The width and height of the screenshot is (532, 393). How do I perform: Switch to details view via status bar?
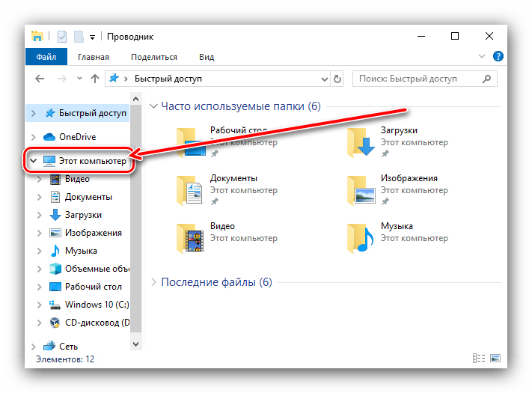point(479,358)
